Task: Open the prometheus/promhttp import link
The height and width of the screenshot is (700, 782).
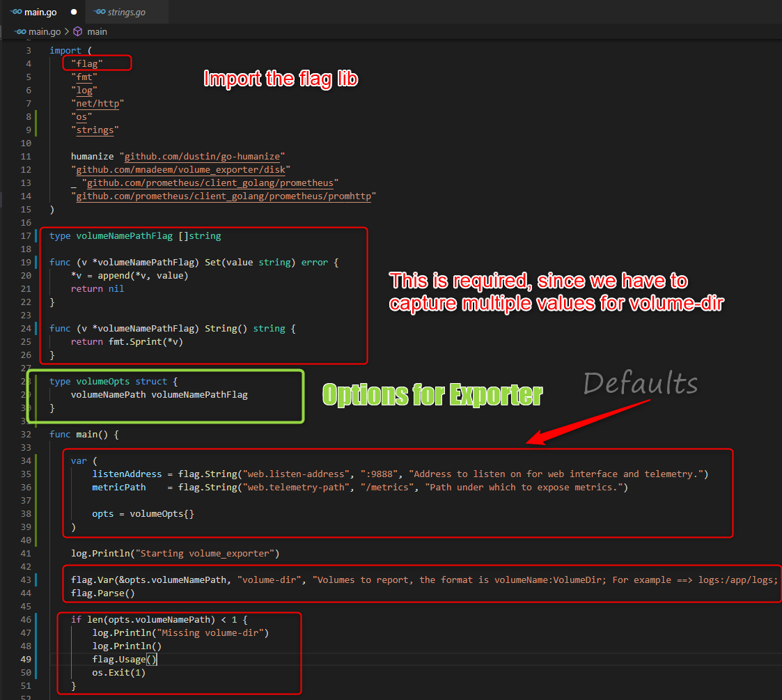Action: (x=226, y=196)
